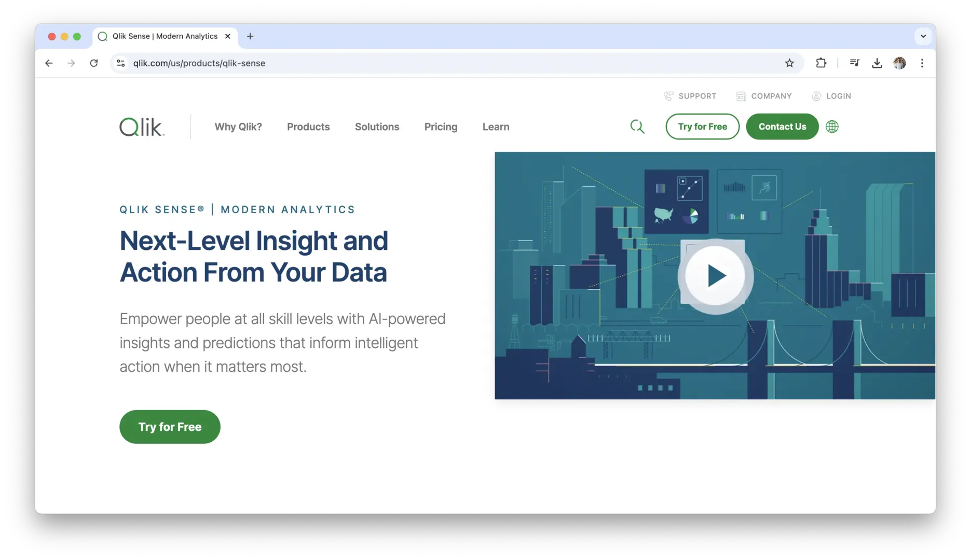Show browser downloads
The image size is (971, 560).
coord(877,63)
